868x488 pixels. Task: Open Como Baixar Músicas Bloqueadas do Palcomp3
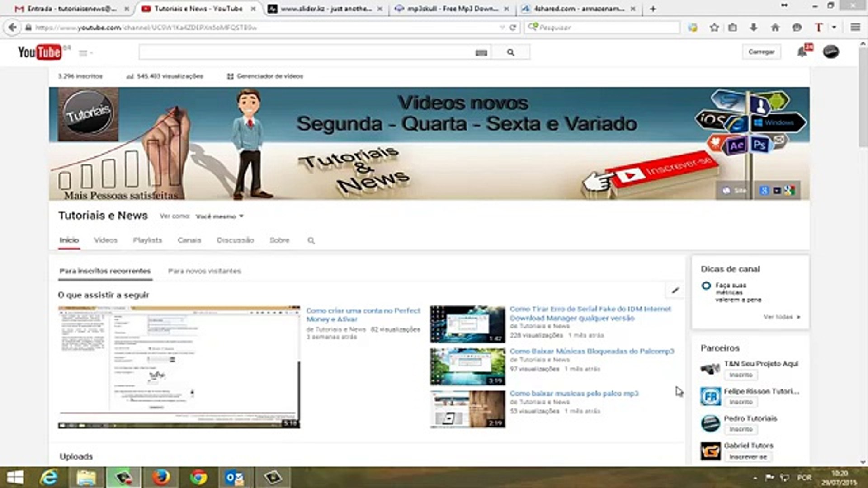click(x=592, y=351)
